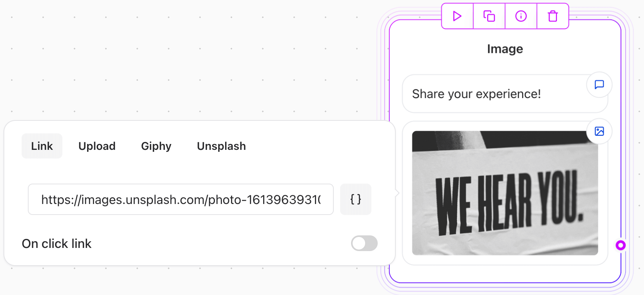Click the toggle track to change link behavior
Viewport: 644px width, 295px height.
pyautogui.click(x=364, y=243)
